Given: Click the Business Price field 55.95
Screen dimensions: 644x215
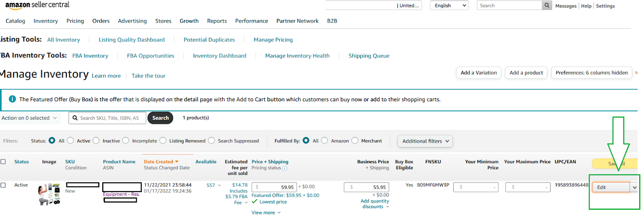Looking at the screenshot, I should coord(366,187).
